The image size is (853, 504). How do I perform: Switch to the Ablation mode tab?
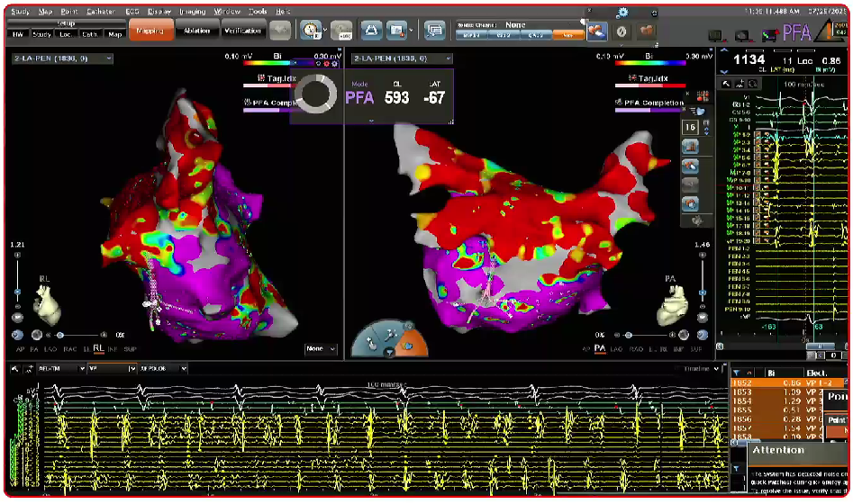(196, 31)
